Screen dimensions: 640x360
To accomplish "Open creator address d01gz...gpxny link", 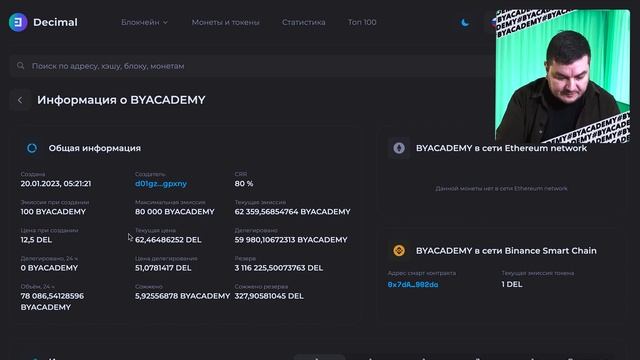I will click(161, 184).
